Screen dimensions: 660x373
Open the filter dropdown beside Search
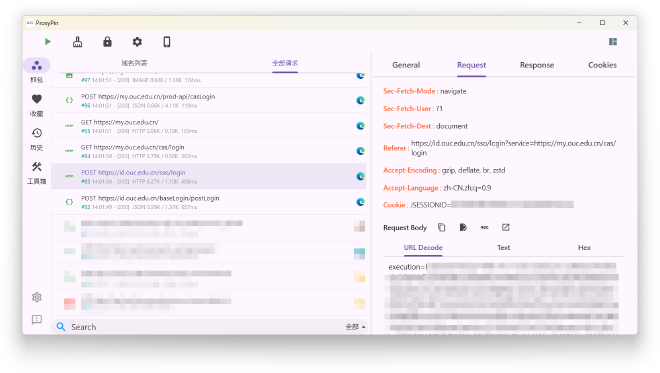pos(355,327)
